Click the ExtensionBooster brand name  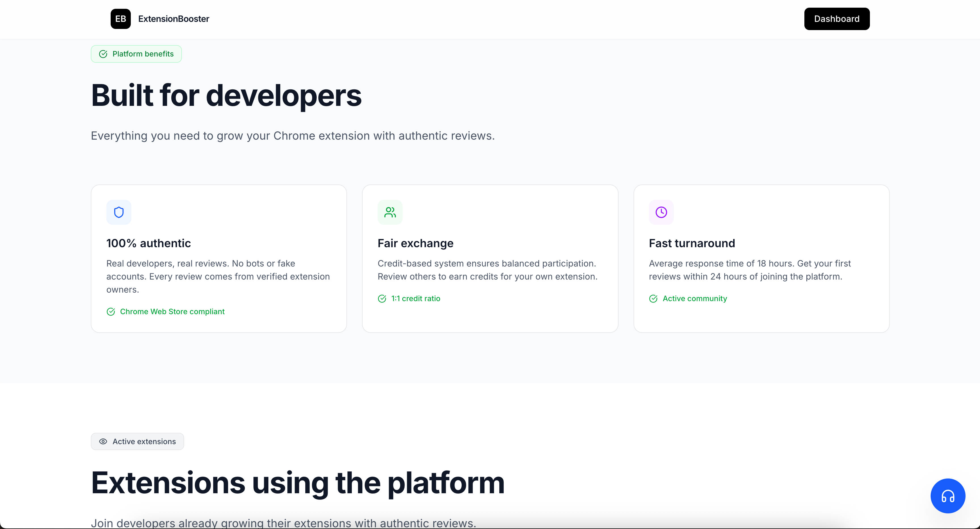173,19
